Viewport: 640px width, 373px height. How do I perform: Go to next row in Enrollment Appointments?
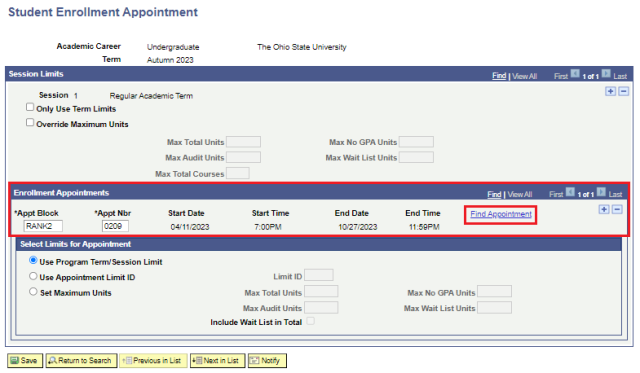[601, 192]
